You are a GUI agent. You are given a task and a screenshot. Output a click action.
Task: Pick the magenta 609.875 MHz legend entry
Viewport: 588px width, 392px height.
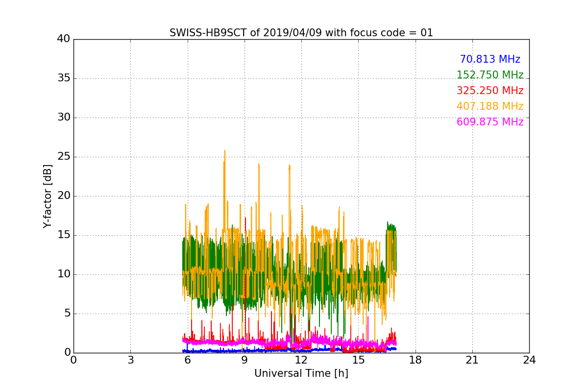490,122
